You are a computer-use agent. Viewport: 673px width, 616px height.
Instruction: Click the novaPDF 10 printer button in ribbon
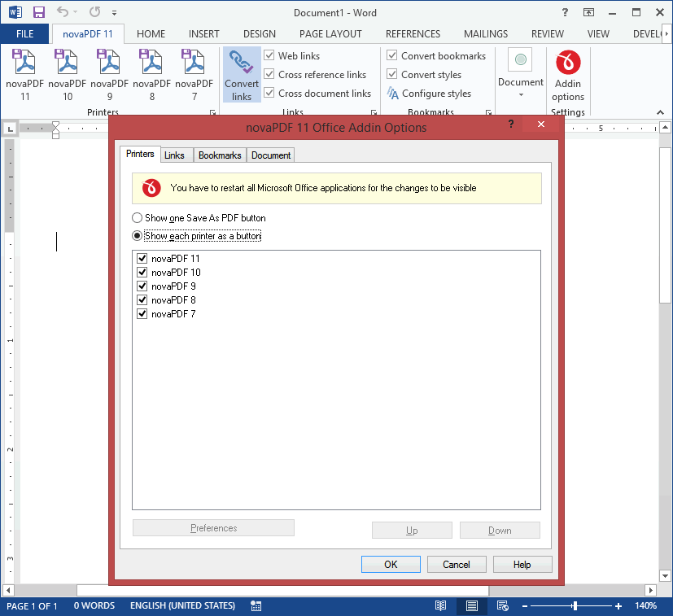click(x=68, y=75)
